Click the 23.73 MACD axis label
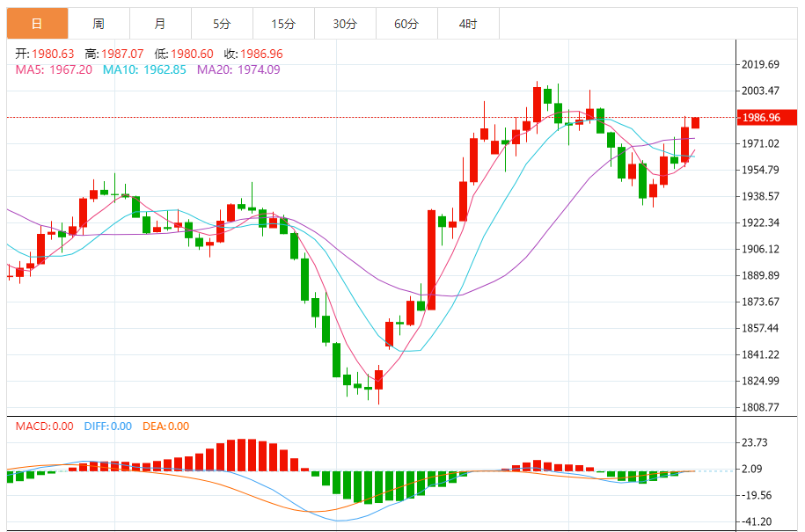The image size is (805, 532). (x=755, y=442)
